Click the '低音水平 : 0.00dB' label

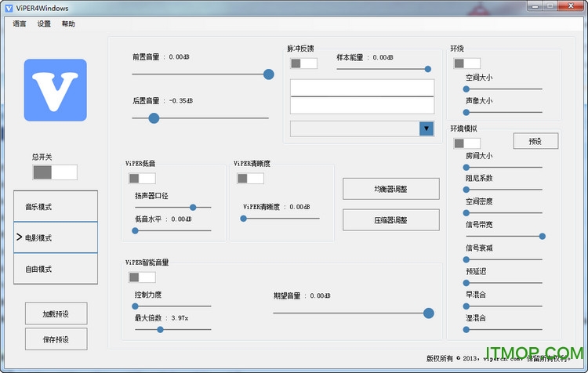click(x=163, y=219)
